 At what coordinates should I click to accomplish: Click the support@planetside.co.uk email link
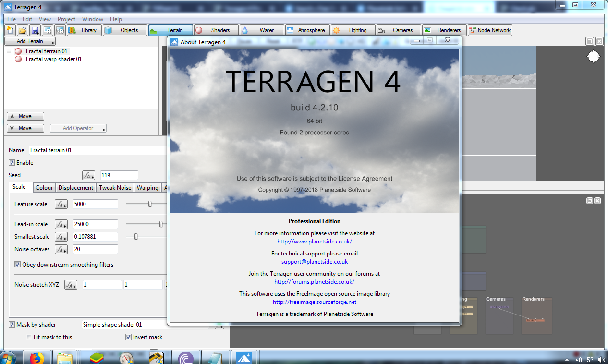(x=315, y=262)
